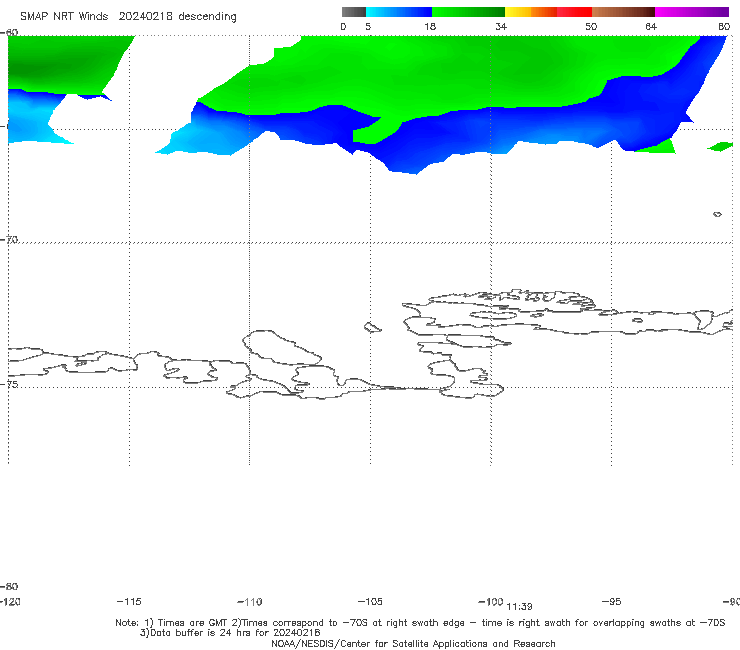Viewport: 740px width, 650px height.
Task: Click the small island outline near -90 longitude
Action: 717,214
